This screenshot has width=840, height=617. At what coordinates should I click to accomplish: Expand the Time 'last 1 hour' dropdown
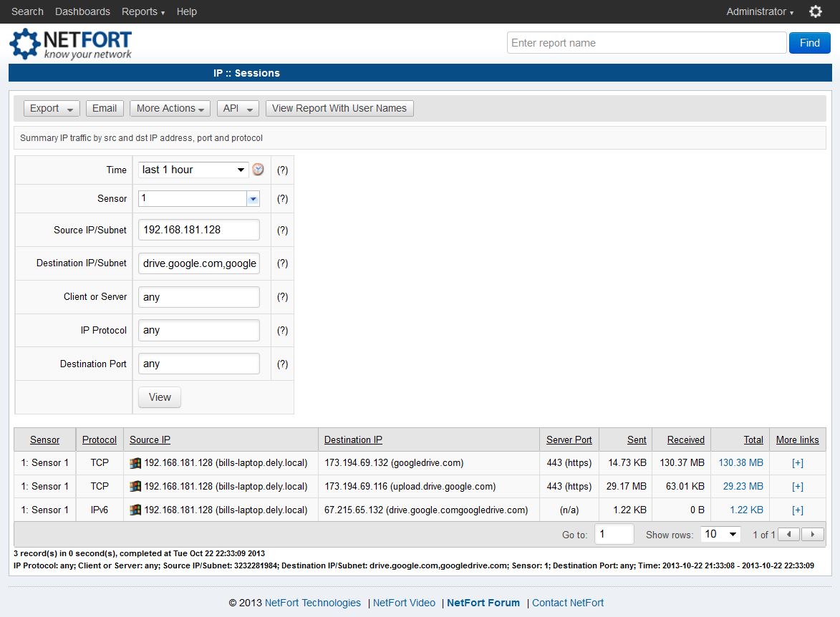click(193, 170)
